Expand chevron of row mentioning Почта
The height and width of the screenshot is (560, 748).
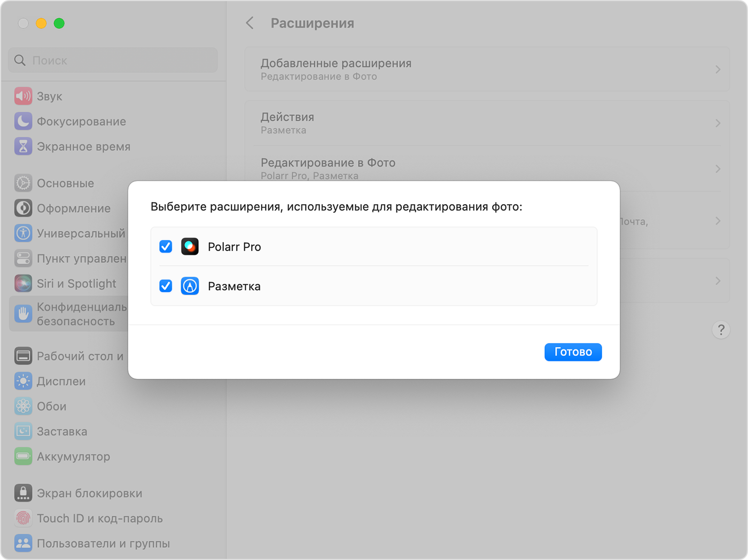pyautogui.click(x=718, y=221)
